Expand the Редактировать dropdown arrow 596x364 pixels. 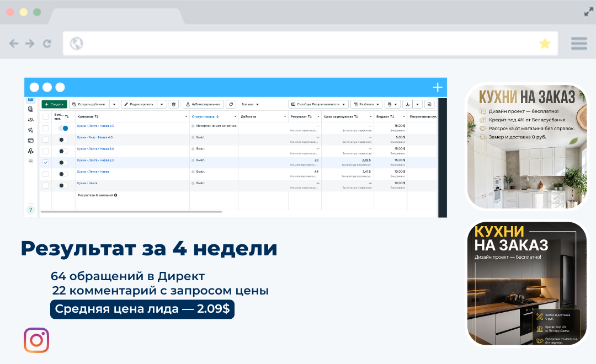(162, 104)
